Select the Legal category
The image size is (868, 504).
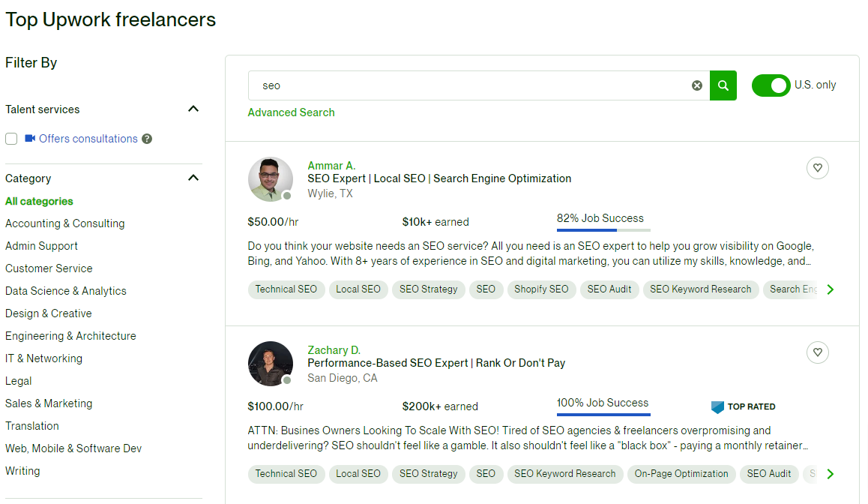pos(18,381)
